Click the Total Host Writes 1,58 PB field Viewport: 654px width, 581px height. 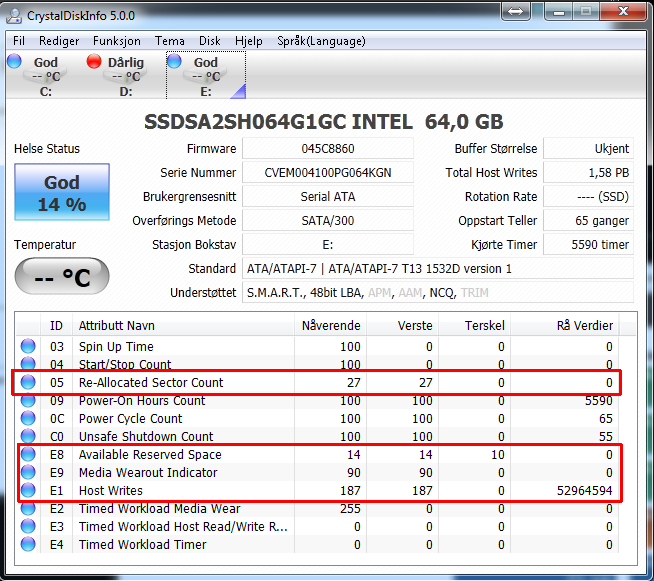589,173
